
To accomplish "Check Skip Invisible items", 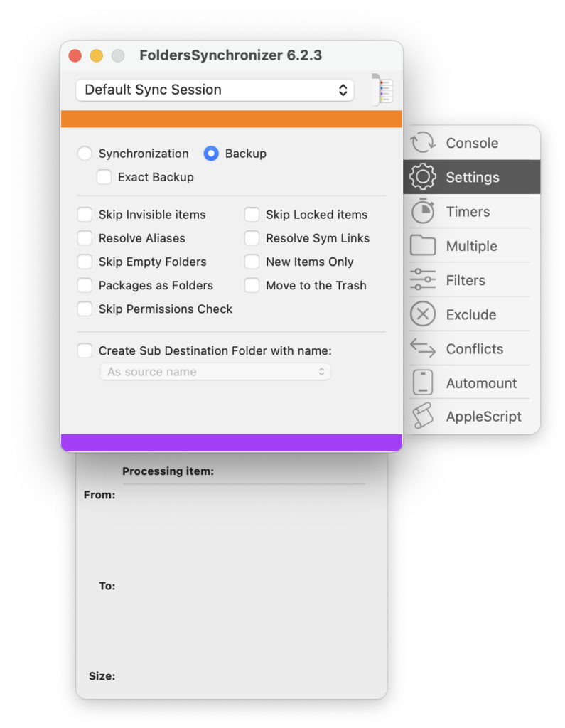I will pyautogui.click(x=85, y=215).
